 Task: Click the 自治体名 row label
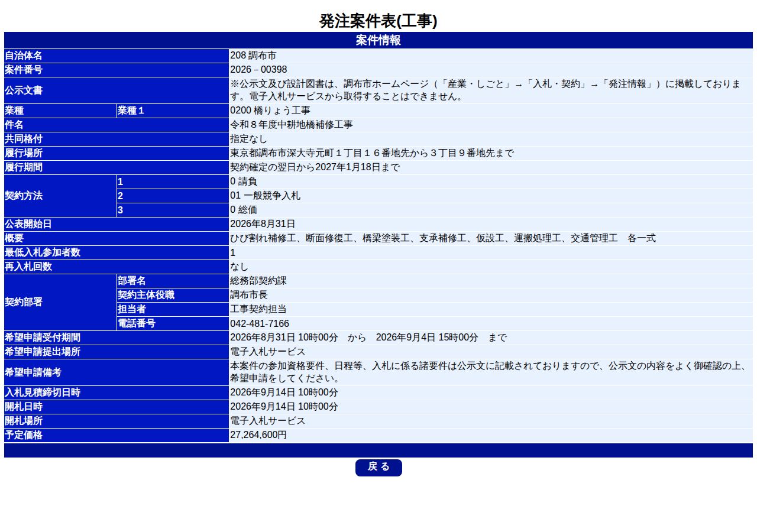(x=117, y=56)
